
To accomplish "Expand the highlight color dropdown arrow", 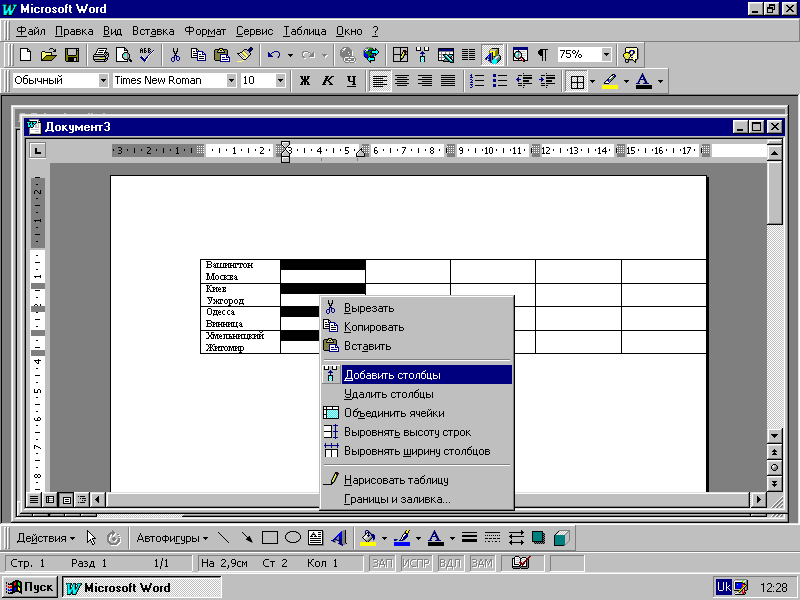I will 627,81.
